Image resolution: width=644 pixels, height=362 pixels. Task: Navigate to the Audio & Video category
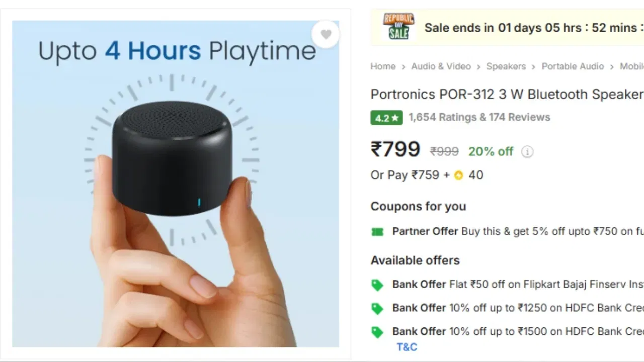441,66
